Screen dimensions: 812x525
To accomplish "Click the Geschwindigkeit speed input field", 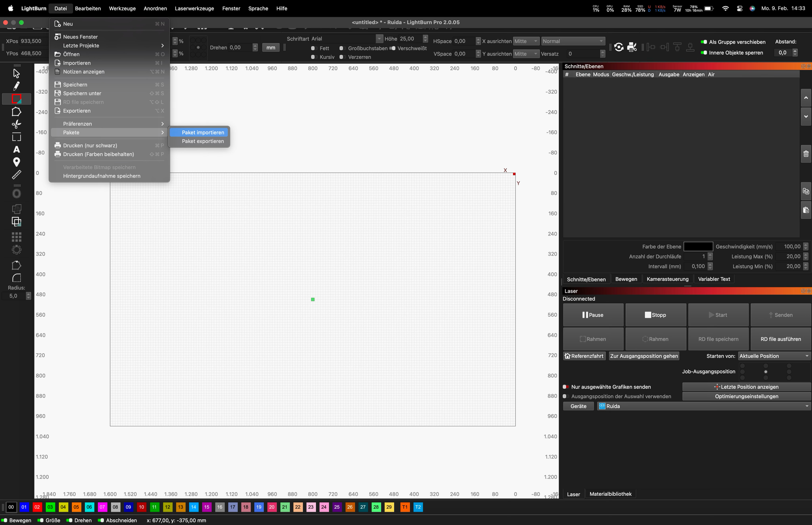I will click(788, 246).
